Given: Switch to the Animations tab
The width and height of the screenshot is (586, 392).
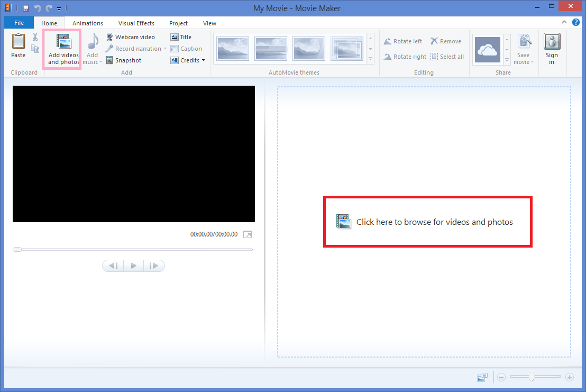Looking at the screenshot, I should [87, 23].
